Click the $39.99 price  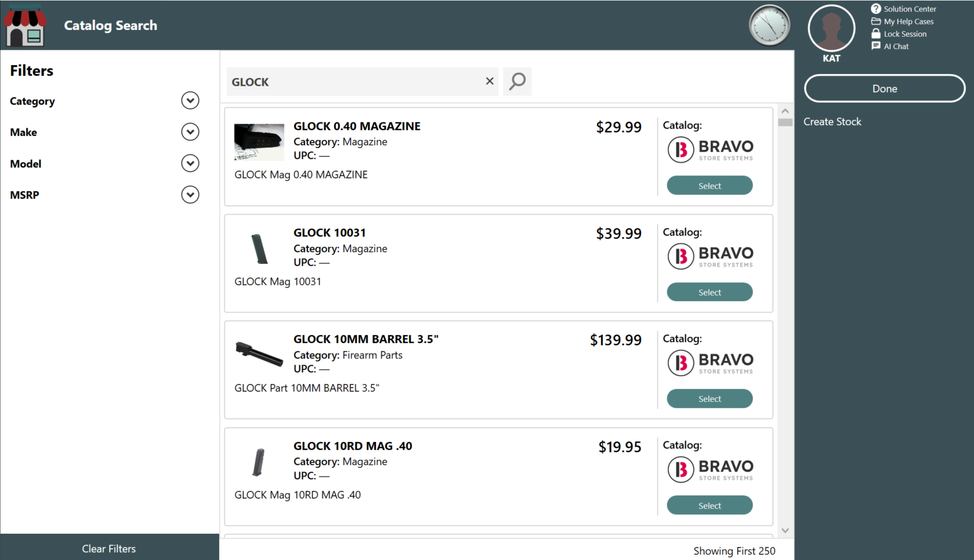click(619, 233)
